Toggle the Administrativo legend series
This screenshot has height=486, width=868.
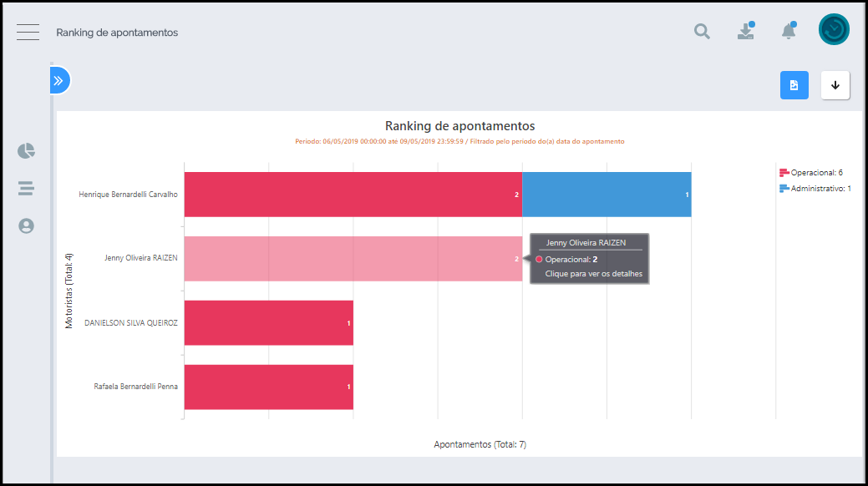pyautogui.click(x=820, y=189)
